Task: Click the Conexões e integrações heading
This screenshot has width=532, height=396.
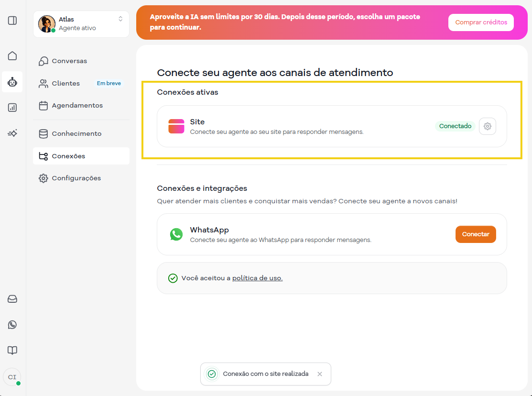Action: [202, 188]
